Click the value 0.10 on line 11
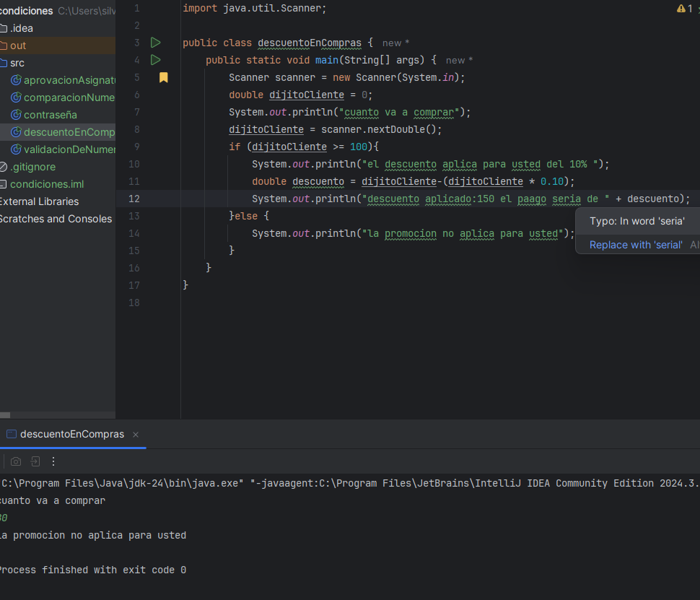The image size is (700, 600). tap(552, 181)
